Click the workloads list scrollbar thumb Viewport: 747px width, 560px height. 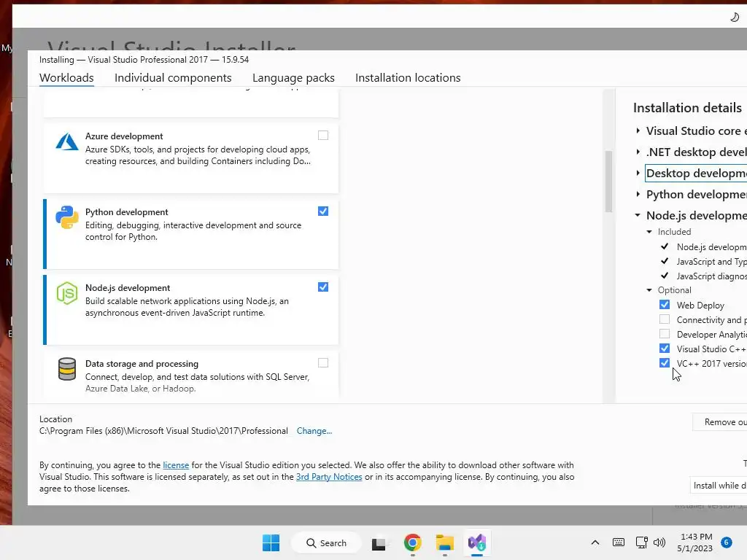tap(608, 181)
